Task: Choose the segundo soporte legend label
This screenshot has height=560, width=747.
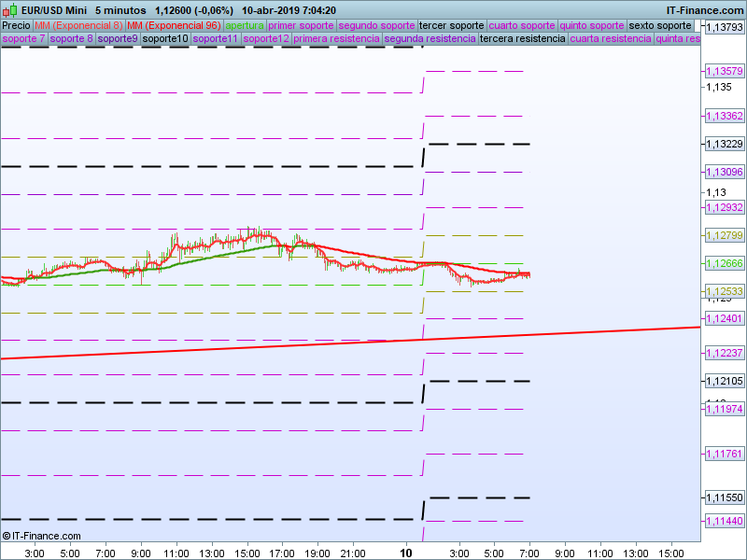Action: click(x=376, y=25)
